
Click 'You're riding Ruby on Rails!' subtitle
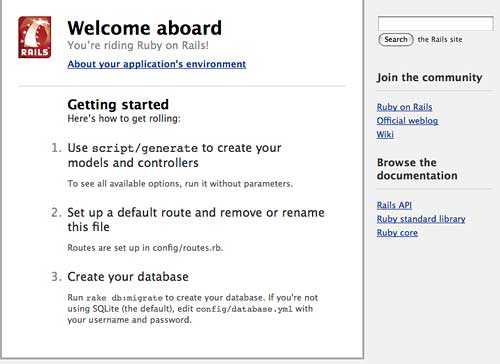click(138, 45)
